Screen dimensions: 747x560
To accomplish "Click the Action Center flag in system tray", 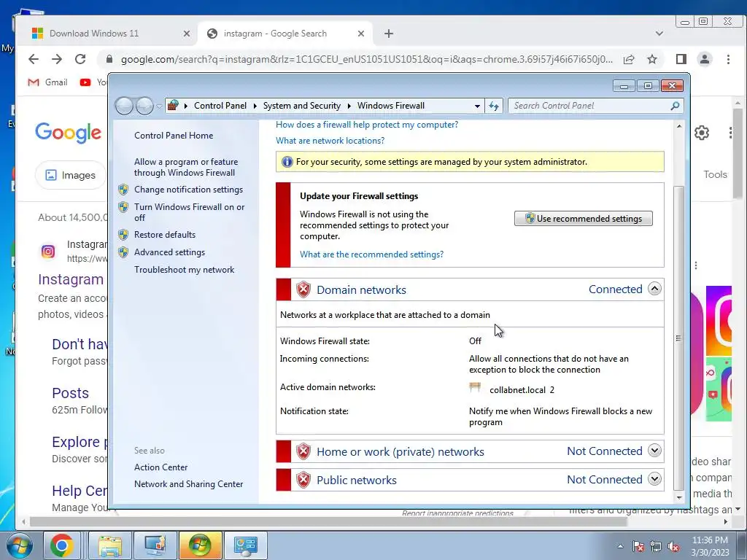I will (x=638, y=547).
